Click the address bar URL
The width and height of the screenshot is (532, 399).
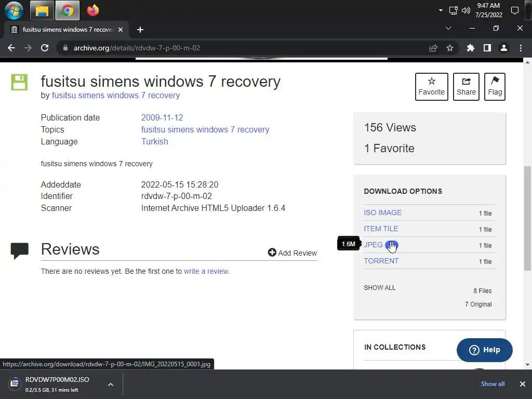pos(137,48)
